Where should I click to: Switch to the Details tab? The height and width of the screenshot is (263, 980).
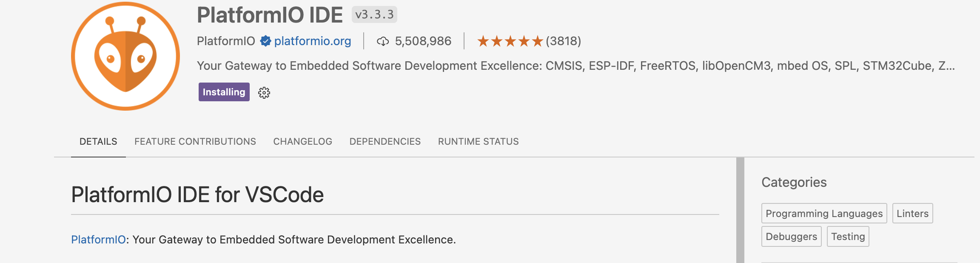(98, 141)
